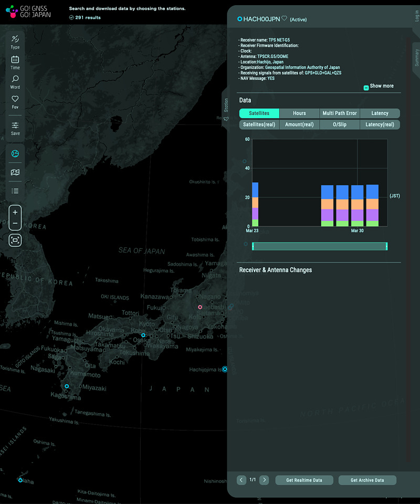Switch to the Amount(real) tab
The image size is (420, 504).
[299, 124]
